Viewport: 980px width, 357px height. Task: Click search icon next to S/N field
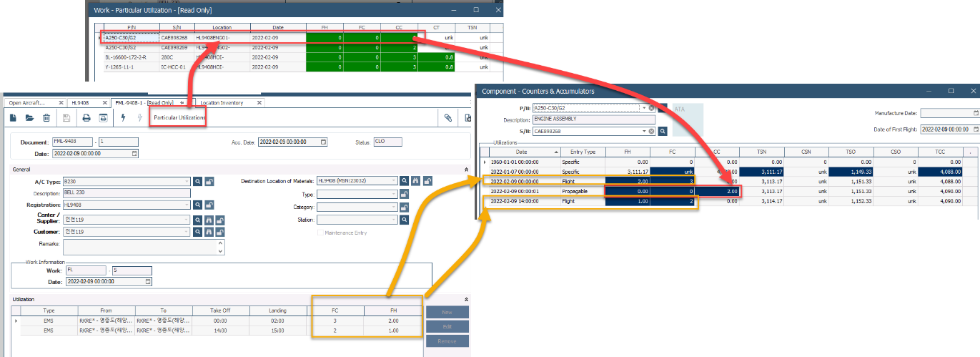[663, 132]
